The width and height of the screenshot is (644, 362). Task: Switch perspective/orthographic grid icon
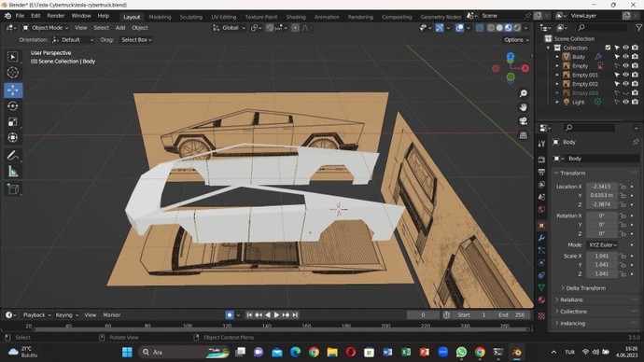point(523,135)
